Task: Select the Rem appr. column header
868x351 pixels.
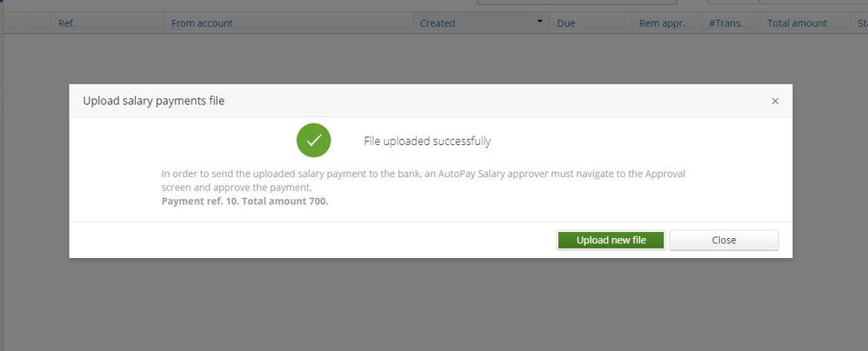Action: point(658,23)
